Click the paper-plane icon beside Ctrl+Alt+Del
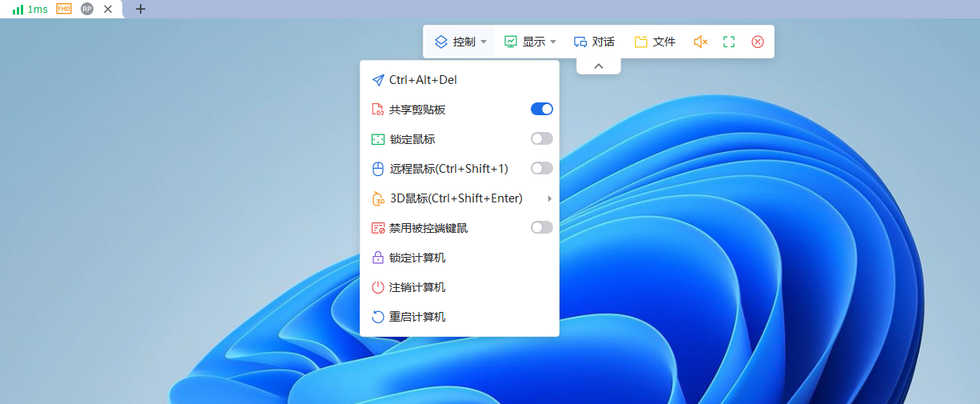Viewport: 980px width, 404px height. coord(378,80)
